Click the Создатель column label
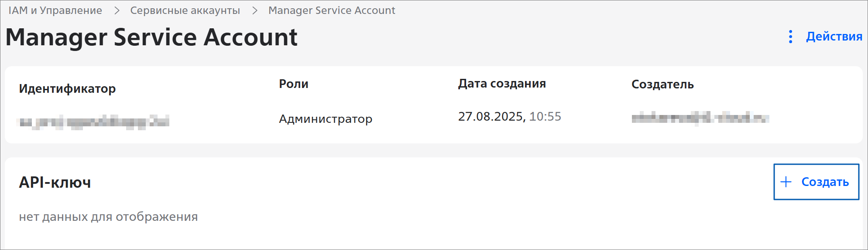868x250 pixels. (x=662, y=84)
